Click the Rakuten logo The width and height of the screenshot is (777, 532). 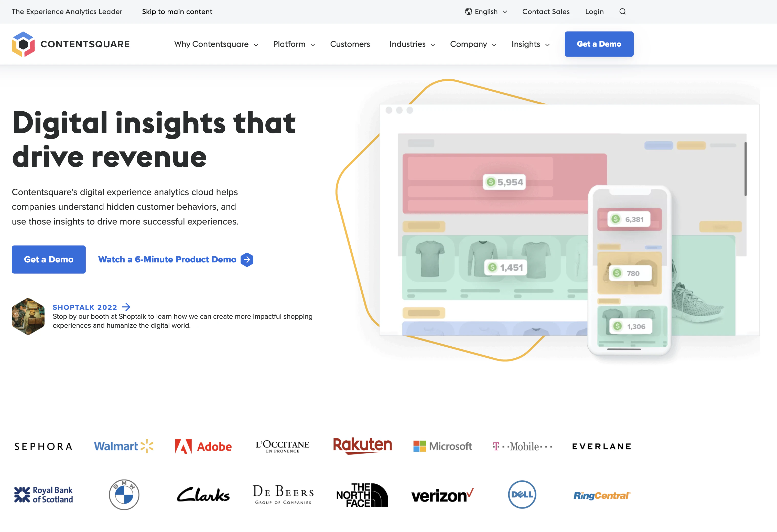pyautogui.click(x=362, y=446)
